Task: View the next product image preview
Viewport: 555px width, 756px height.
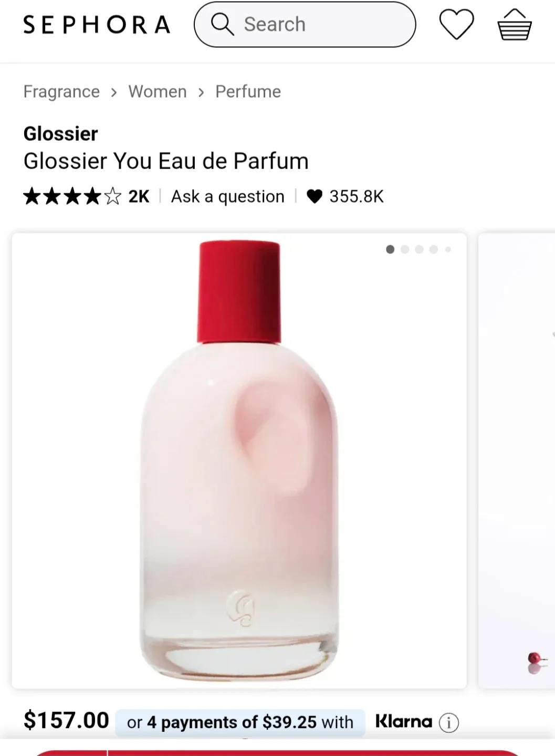Action: [x=517, y=461]
